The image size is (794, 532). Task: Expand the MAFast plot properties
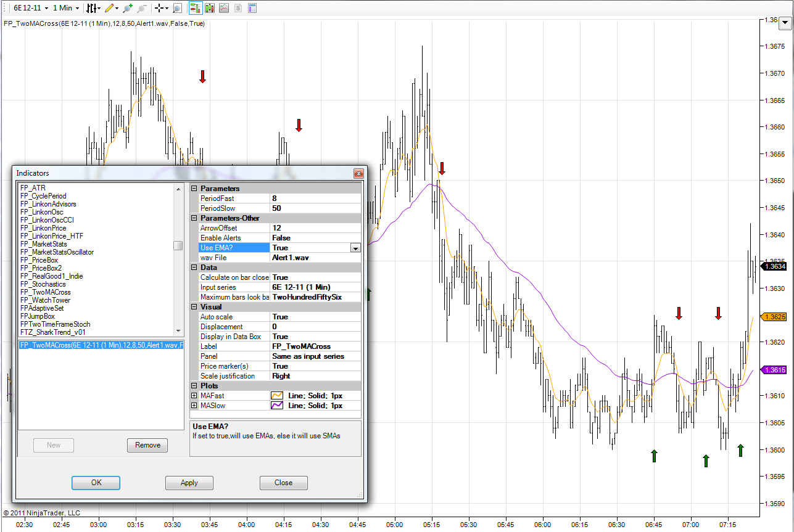coord(194,396)
